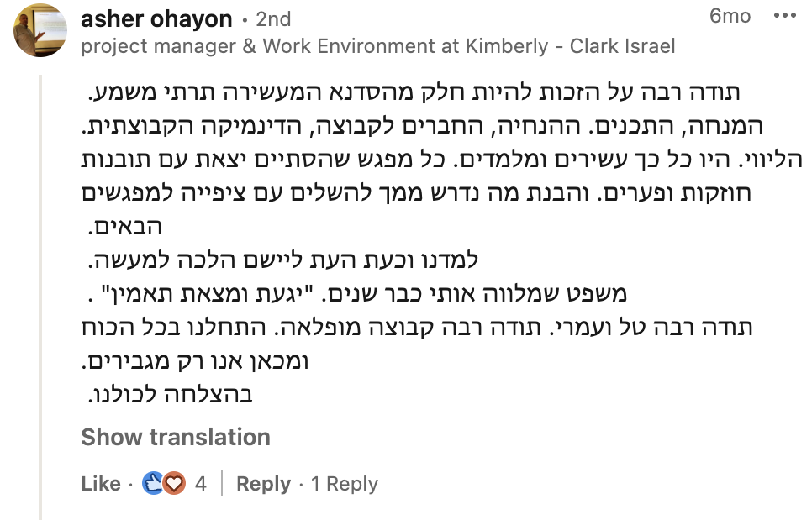This screenshot has width=812, height=520.
Task: Click the blue thumbs-up reaction icon
Action: pyautogui.click(x=153, y=484)
